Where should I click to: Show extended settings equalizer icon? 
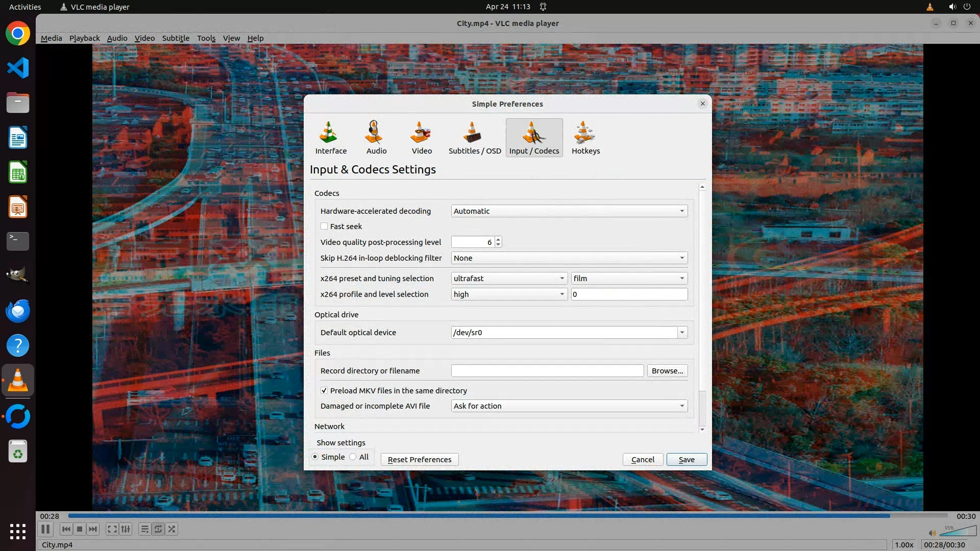click(x=126, y=529)
